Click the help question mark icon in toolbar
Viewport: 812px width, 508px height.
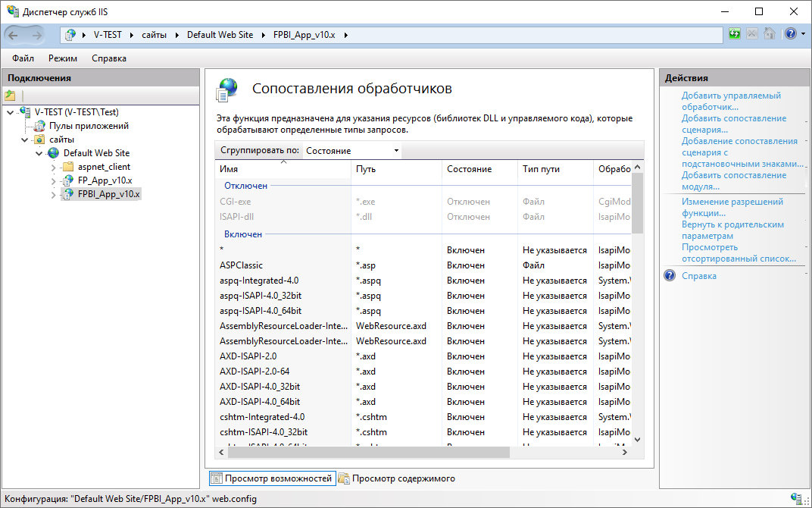(790, 34)
